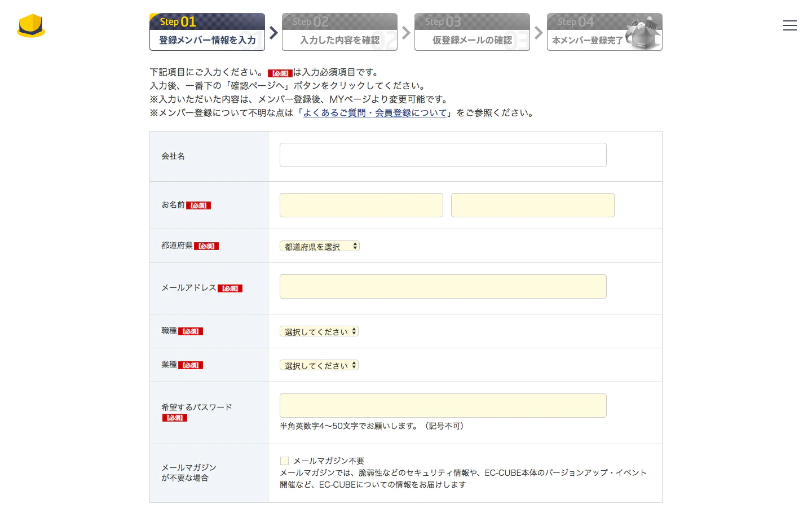Screen dimensions: 812x508
Task: Click the second お名前 input field
Action: pyautogui.click(x=533, y=205)
